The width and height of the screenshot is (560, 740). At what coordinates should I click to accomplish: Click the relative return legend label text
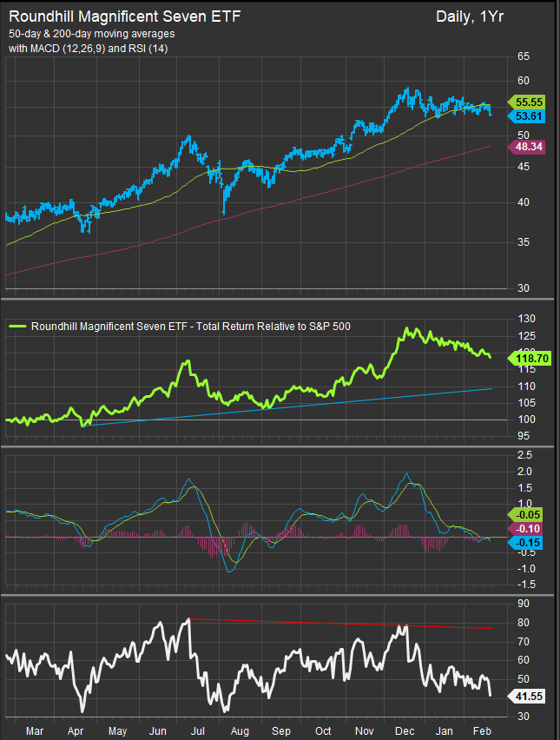pyautogui.click(x=191, y=327)
